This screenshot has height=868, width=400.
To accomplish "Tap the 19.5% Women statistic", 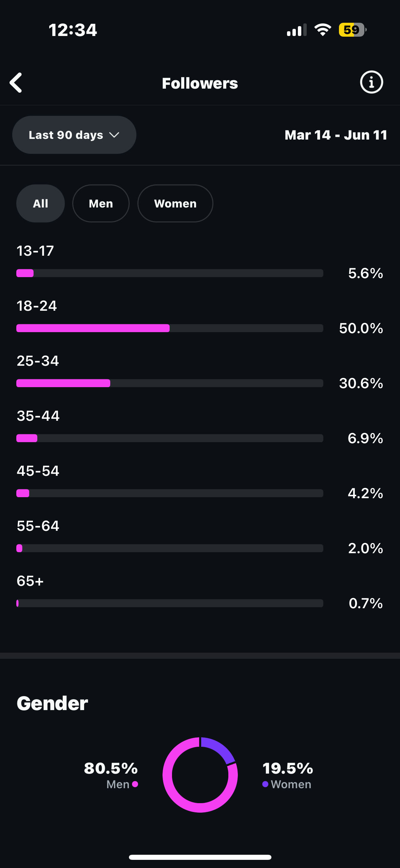I will (x=288, y=768).
